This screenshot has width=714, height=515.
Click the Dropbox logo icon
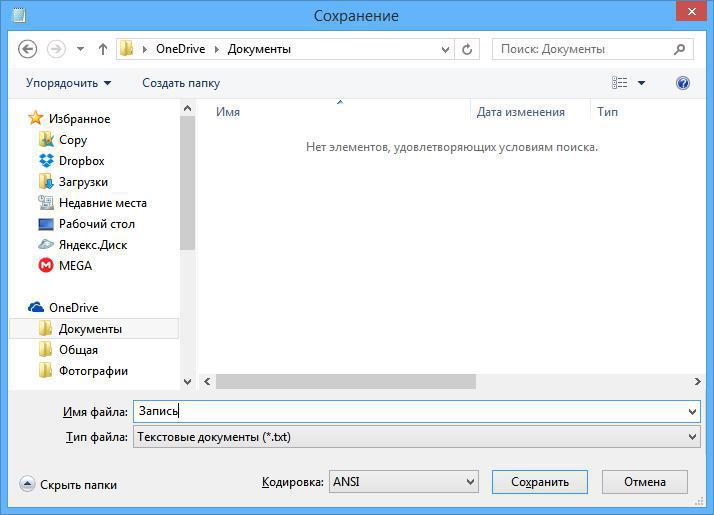(46, 160)
